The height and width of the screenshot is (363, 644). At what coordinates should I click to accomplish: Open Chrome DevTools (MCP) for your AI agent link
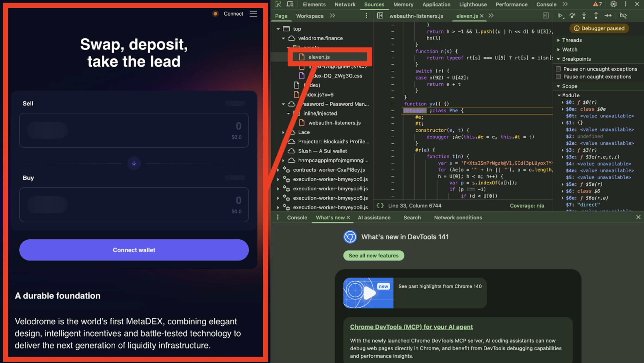pyautogui.click(x=411, y=327)
